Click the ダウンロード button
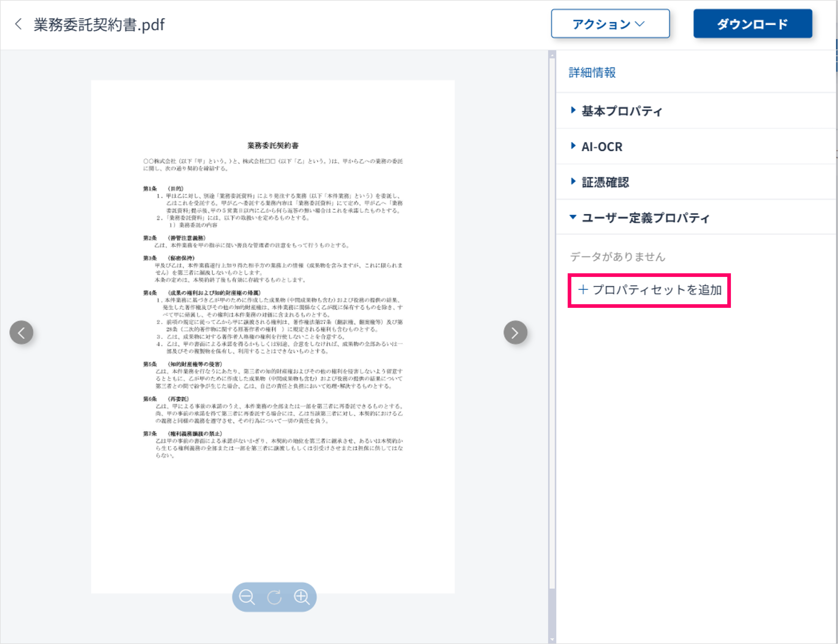This screenshot has height=644, width=838. point(752,24)
